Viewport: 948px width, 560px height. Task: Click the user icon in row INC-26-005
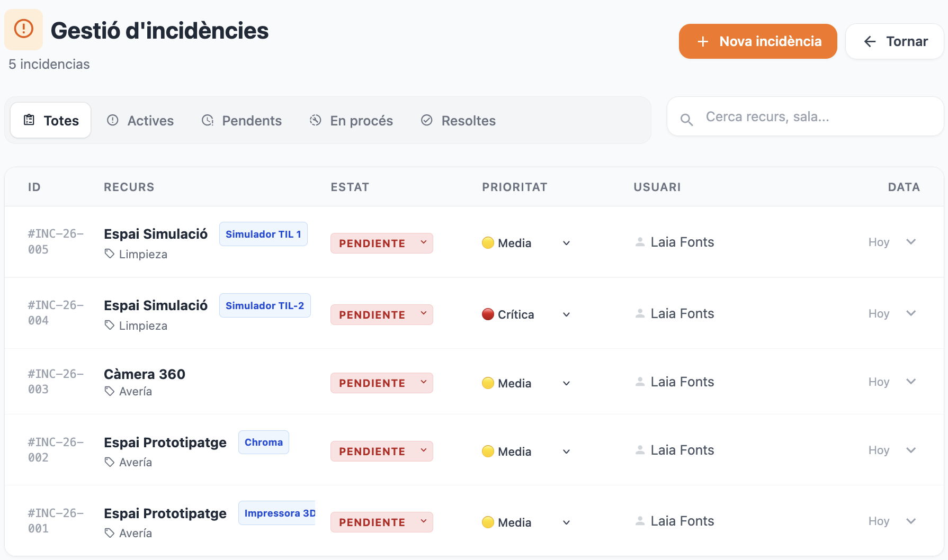click(640, 242)
